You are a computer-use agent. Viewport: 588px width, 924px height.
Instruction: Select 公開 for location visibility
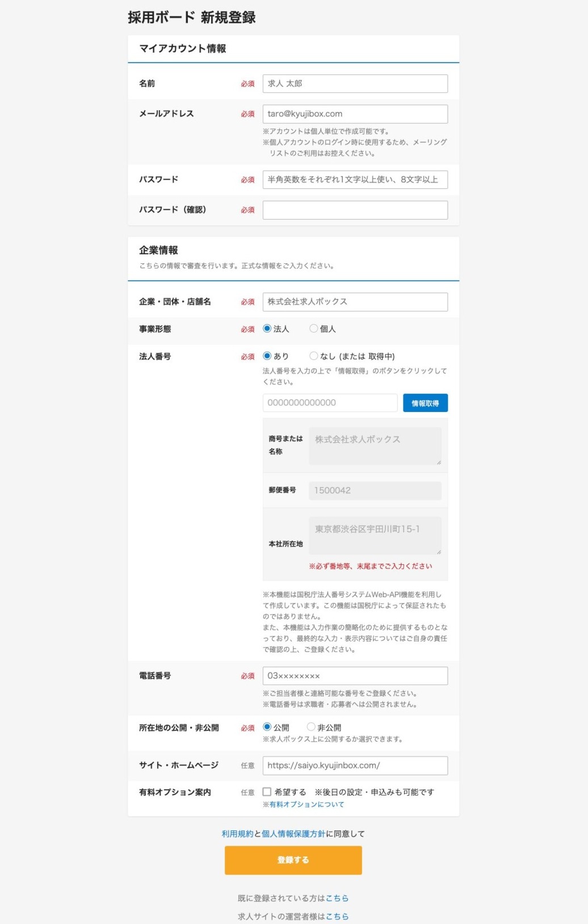[x=267, y=727]
